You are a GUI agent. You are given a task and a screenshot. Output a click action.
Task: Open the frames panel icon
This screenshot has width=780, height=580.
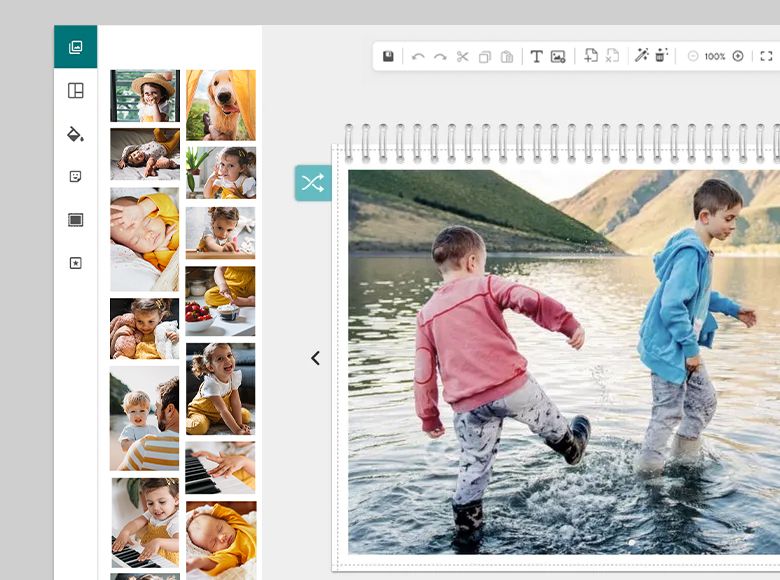[x=75, y=220]
